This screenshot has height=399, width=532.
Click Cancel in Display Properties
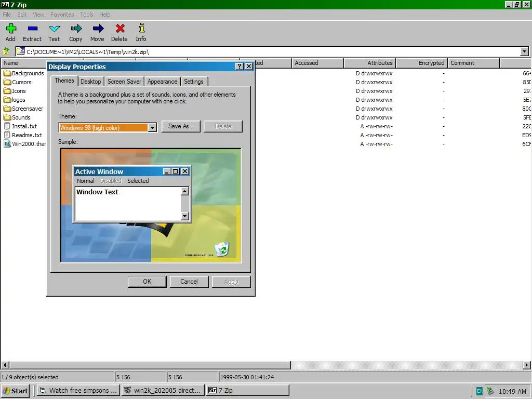coord(189,282)
